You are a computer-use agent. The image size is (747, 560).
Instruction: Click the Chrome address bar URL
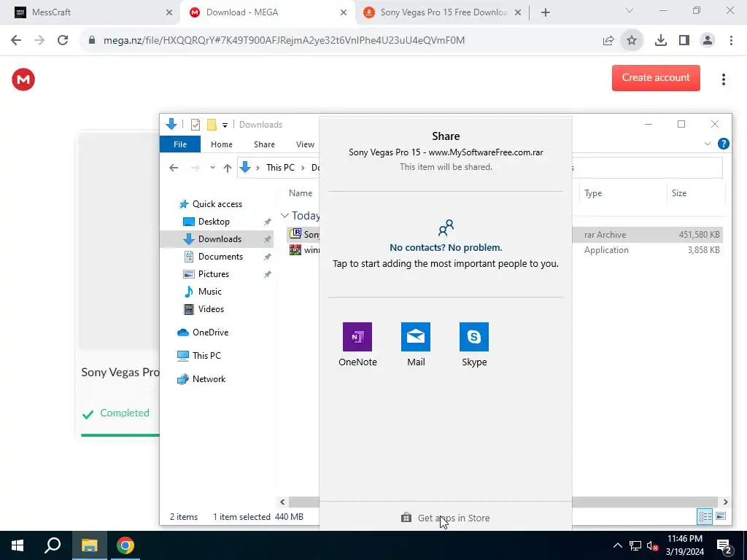point(284,41)
